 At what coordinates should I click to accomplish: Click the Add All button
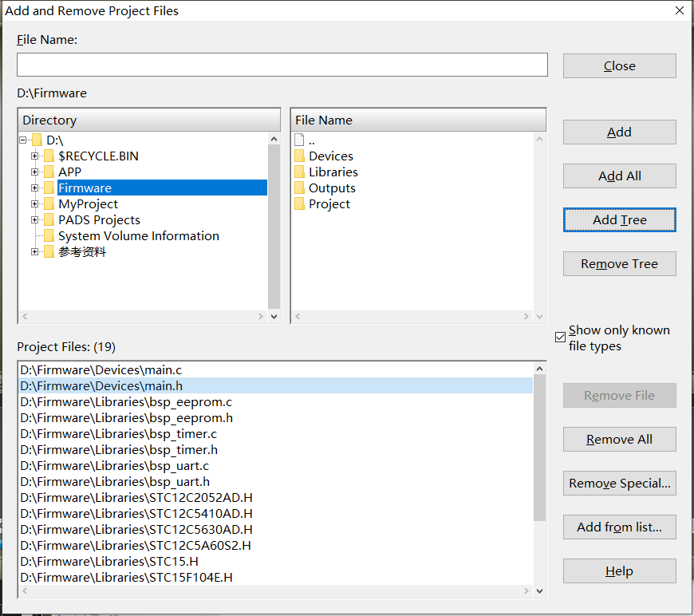click(619, 176)
